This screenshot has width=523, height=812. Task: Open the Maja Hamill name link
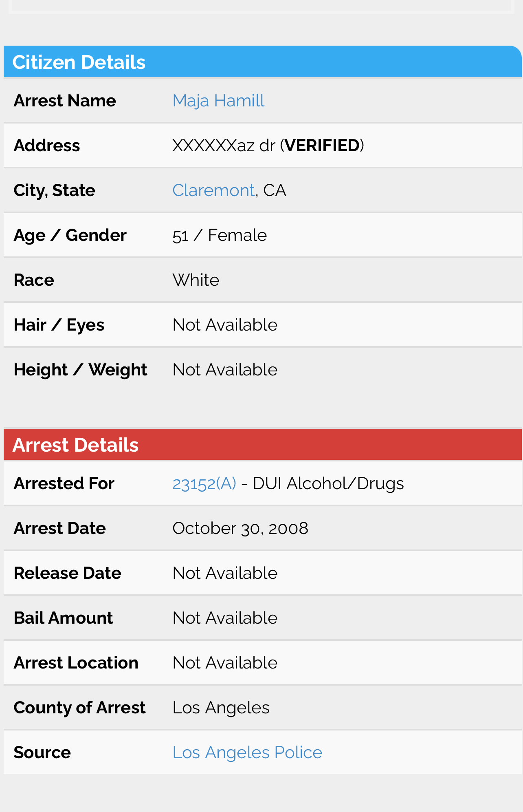click(218, 101)
